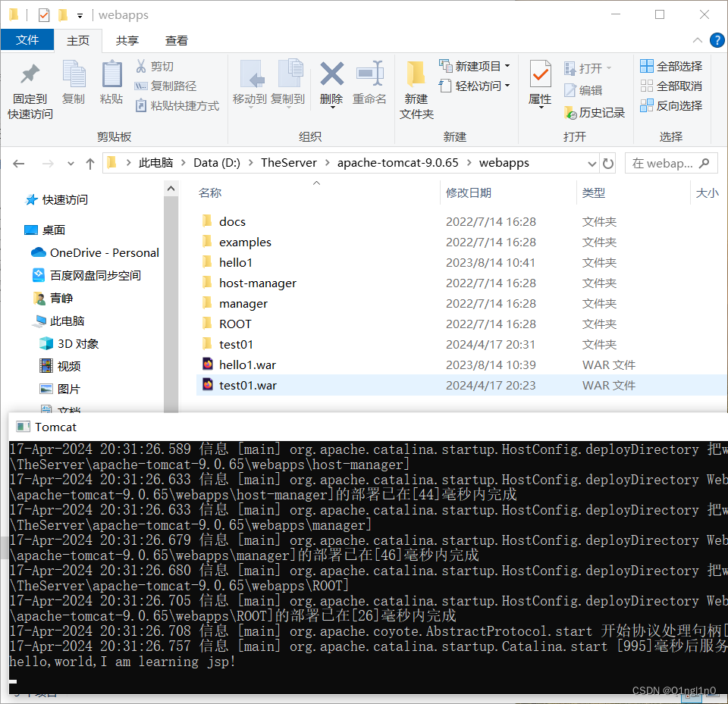Click the Copy To icon

coord(290,74)
